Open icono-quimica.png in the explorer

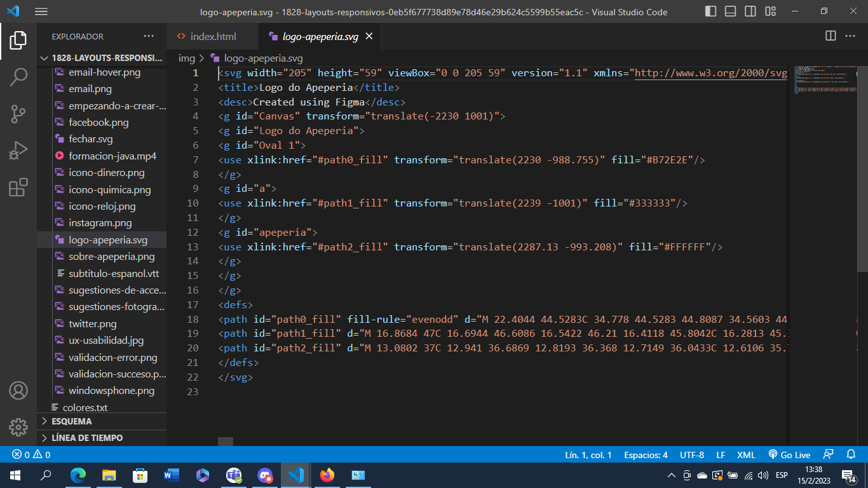109,189
